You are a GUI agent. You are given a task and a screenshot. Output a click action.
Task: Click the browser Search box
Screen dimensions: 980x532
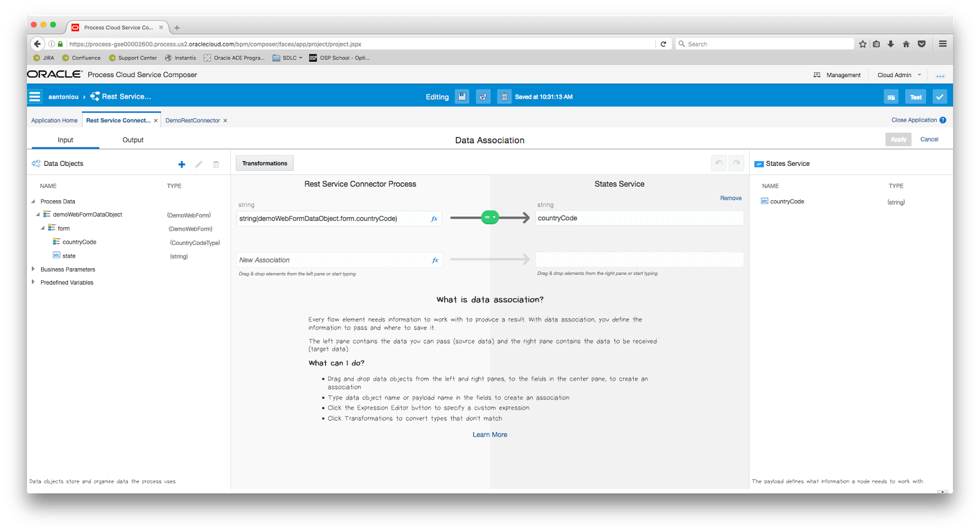pos(765,44)
